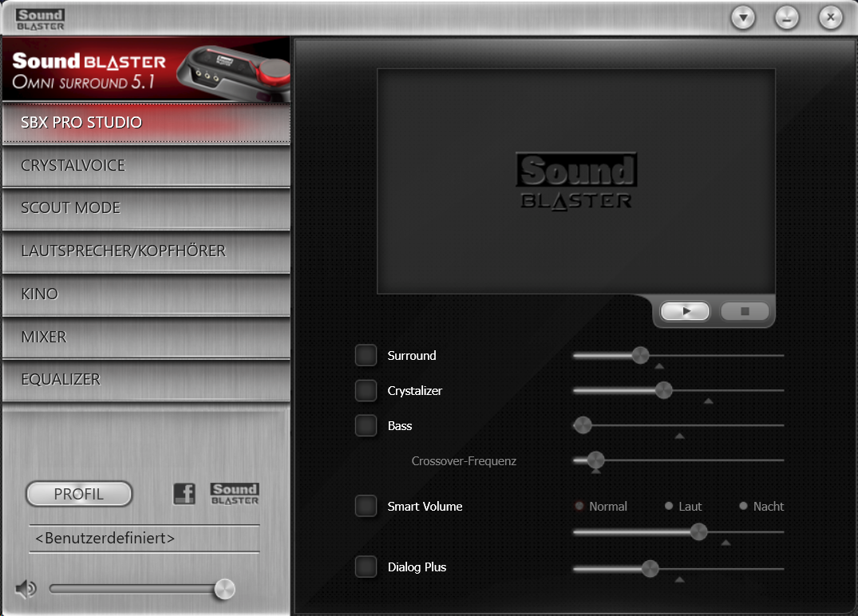
Task: Click the Smart Volume label text
Action: [425, 507]
